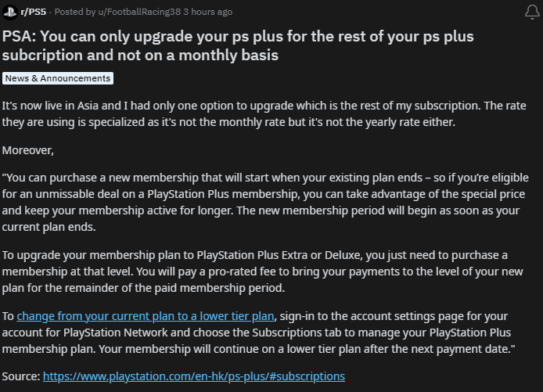The height and width of the screenshot is (392, 543).
Task: Open the playstation.com en-hk source URL
Action: click(194, 376)
